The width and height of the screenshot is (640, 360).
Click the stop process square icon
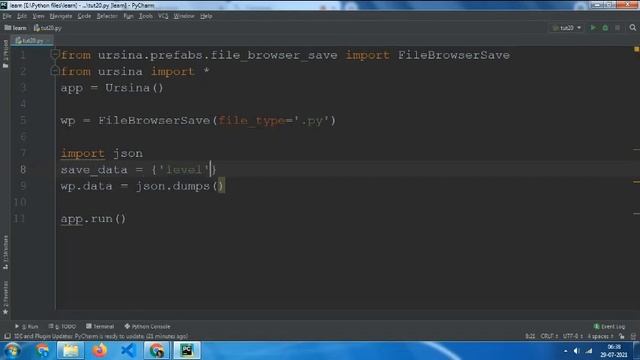[x=618, y=28]
